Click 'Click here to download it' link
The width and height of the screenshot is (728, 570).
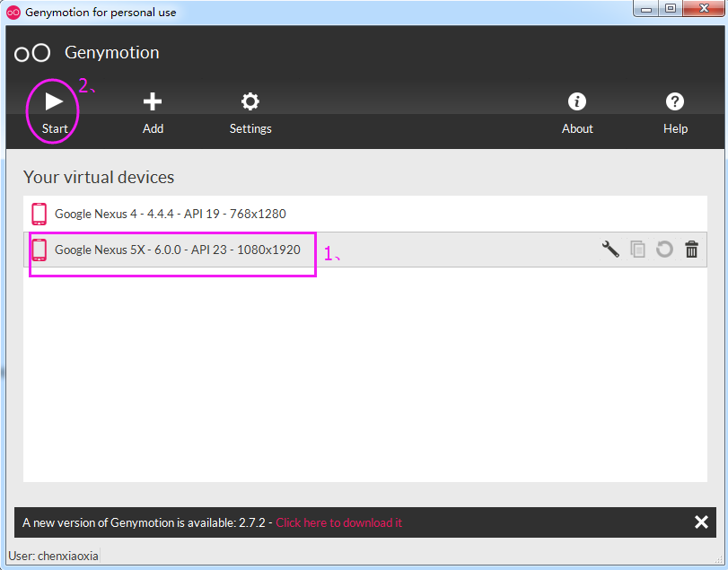pyautogui.click(x=339, y=522)
